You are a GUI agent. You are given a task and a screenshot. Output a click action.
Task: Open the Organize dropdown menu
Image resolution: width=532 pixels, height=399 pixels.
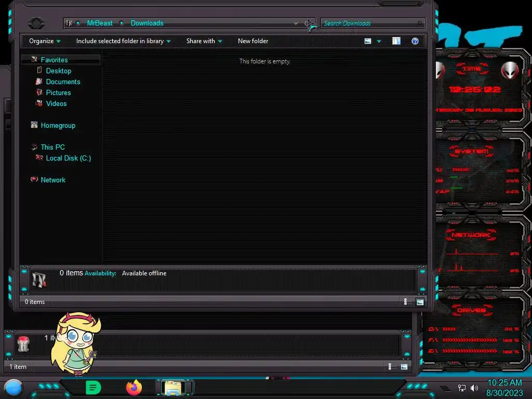(45, 41)
